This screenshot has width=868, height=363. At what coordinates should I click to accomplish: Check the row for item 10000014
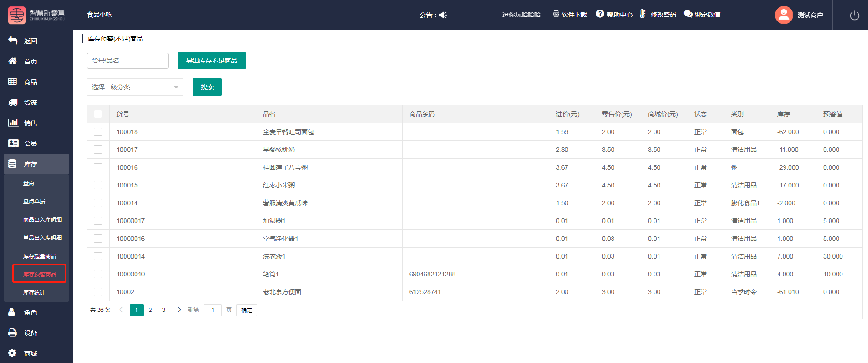98,256
